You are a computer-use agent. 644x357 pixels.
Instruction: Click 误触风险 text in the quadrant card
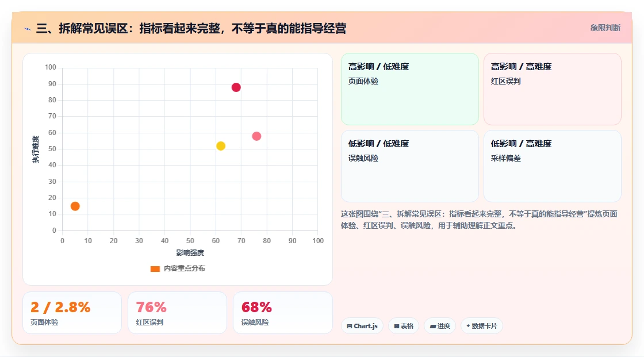point(363,158)
